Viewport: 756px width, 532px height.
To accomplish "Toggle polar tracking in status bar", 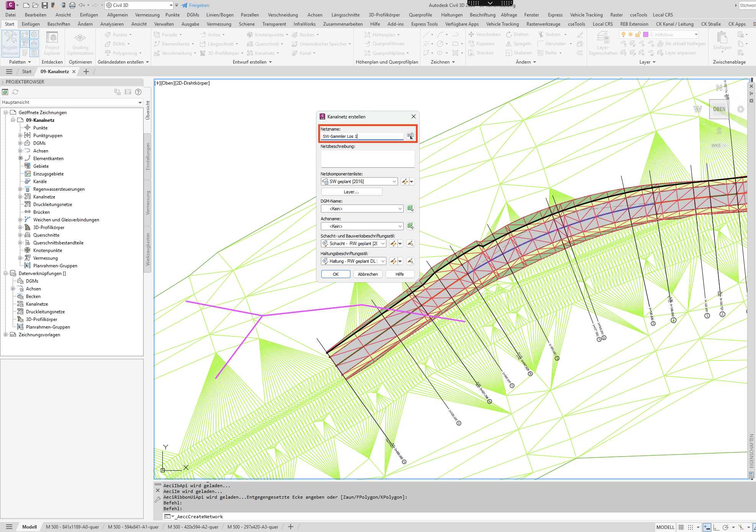I will (725, 527).
